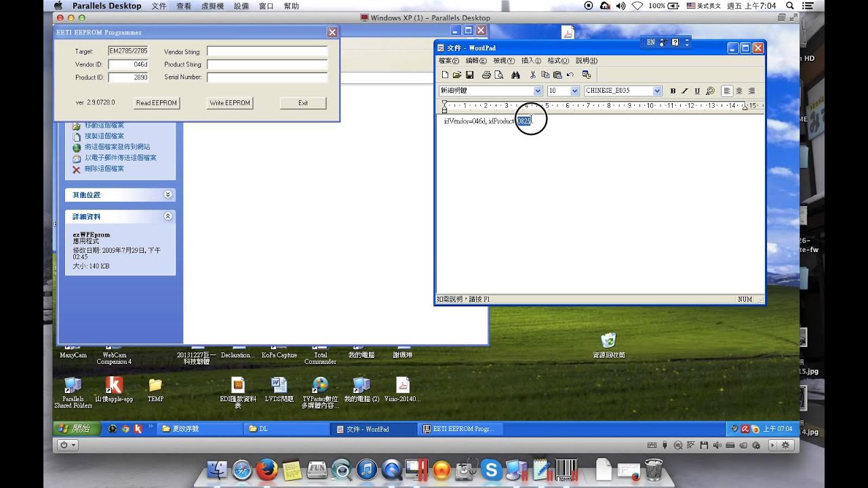This screenshot has width=868, height=488.
Task: Click the Cut scissors icon in WordPad
Action: [x=533, y=75]
